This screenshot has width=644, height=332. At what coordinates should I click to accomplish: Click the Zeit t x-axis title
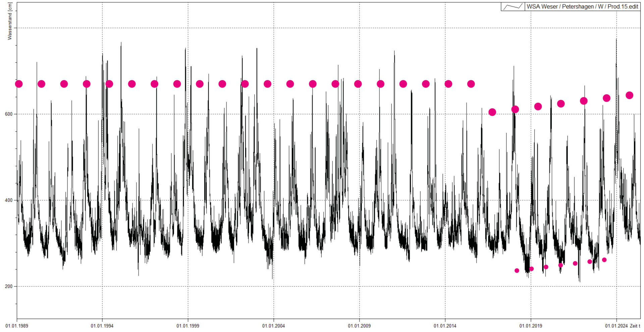click(635, 326)
